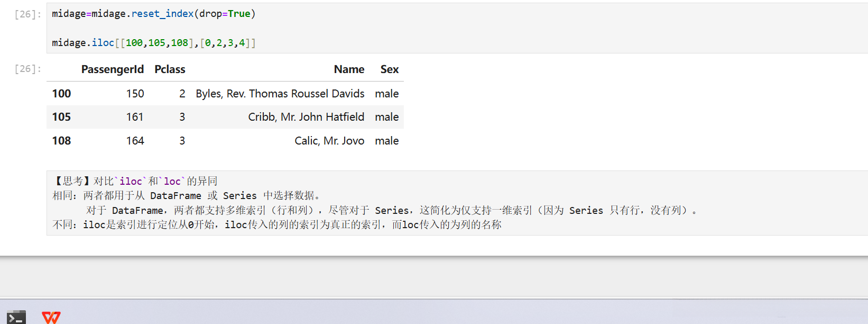Image resolution: width=868 pixels, height=324 pixels.
Task: Click the PassengerId column header
Action: (112, 69)
